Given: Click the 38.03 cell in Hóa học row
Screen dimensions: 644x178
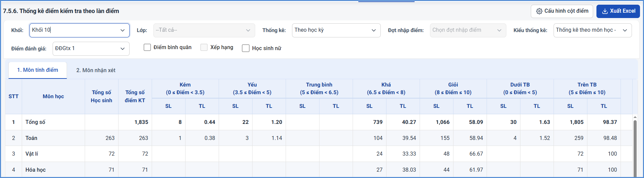Looking at the screenshot, I should pyautogui.click(x=403, y=170).
